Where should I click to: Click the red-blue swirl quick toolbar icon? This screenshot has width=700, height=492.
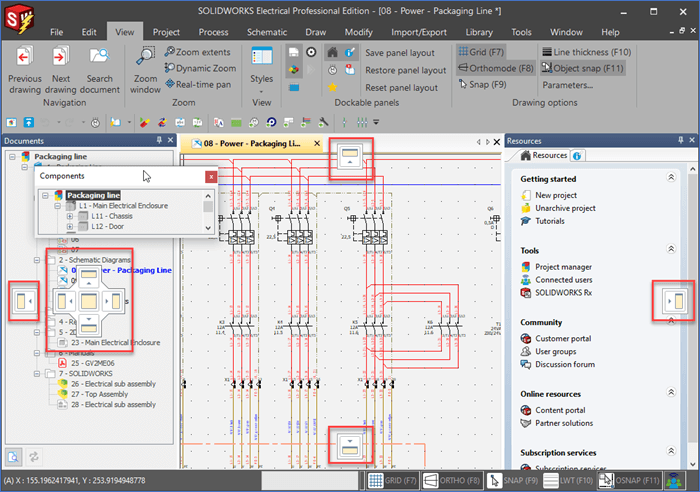[162, 122]
